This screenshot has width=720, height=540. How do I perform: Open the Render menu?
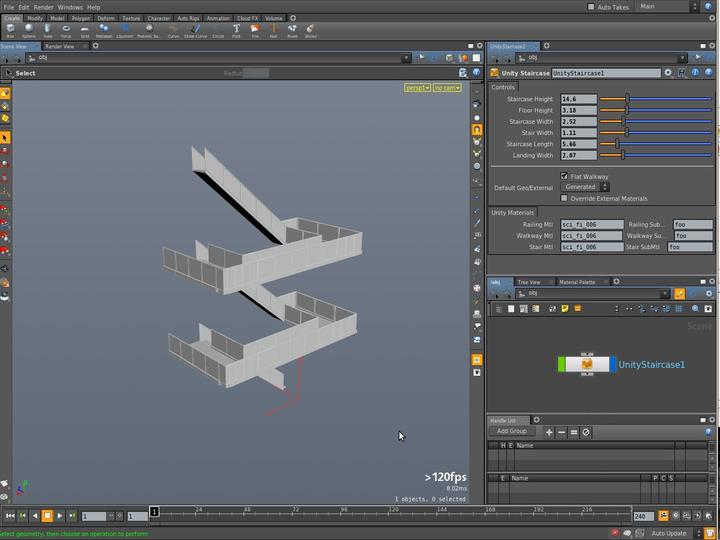43,7
